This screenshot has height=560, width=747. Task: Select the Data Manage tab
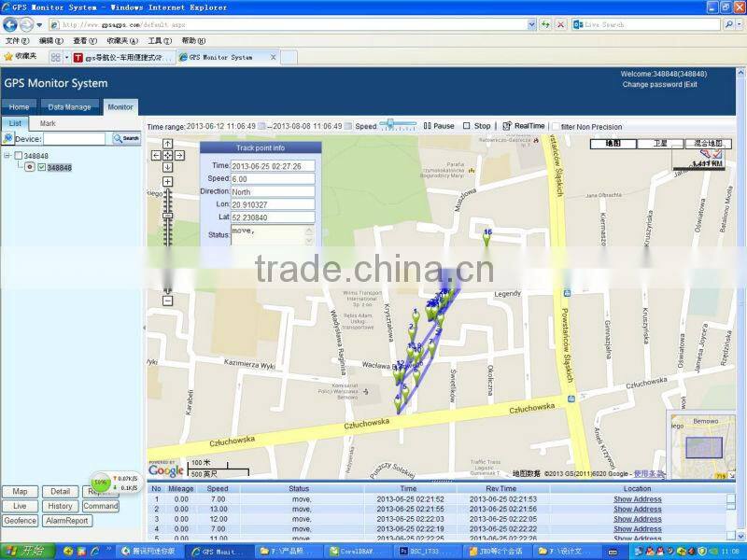[70, 106]
